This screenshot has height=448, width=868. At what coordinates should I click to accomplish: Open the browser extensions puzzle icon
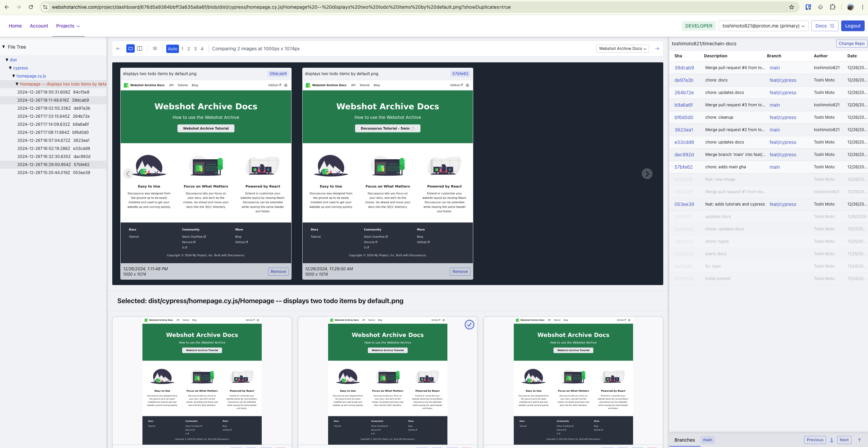[x=832, y=7]
